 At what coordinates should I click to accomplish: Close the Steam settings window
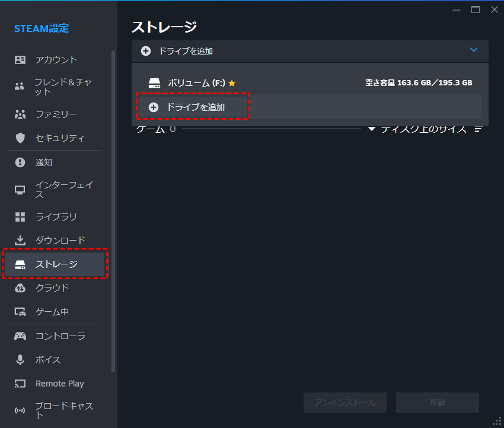495,9
